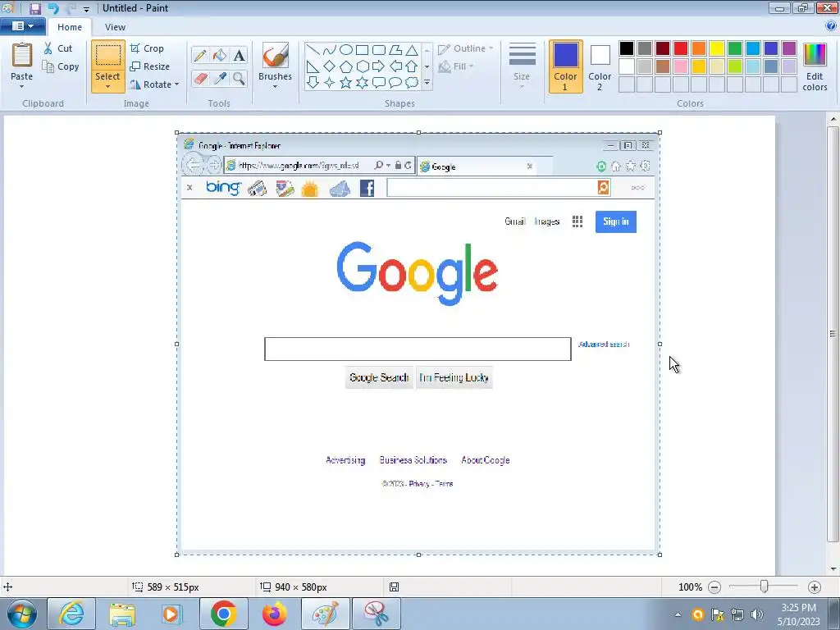
Task: Click the Undo arrow in title bar
Action: [x=53, y=8]
